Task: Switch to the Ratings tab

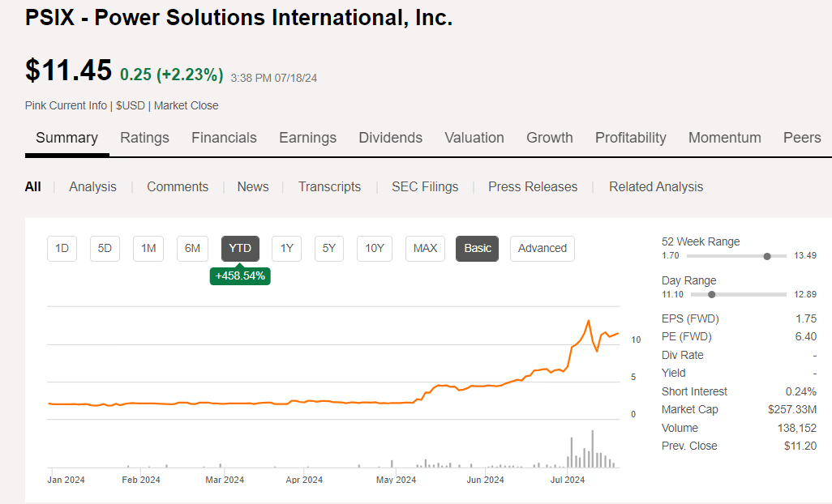Action: click(x=144, y=138)
